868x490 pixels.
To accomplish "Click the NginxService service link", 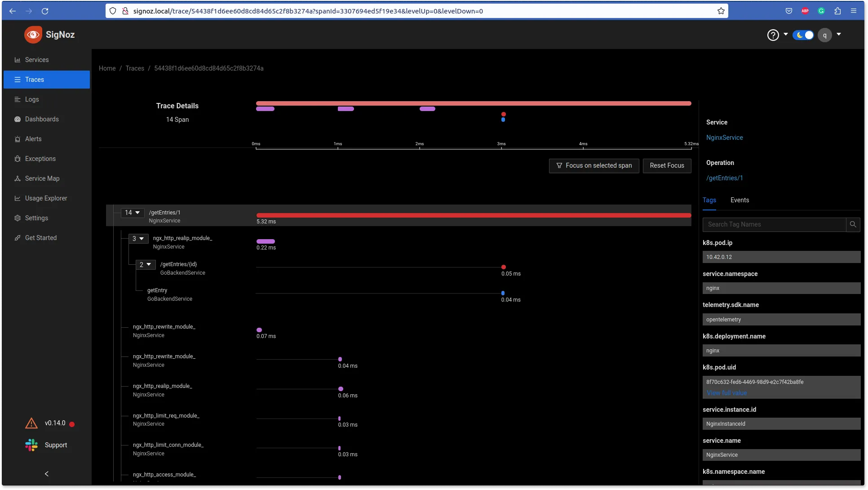I will pyautogui.click(x=724, y=138).
